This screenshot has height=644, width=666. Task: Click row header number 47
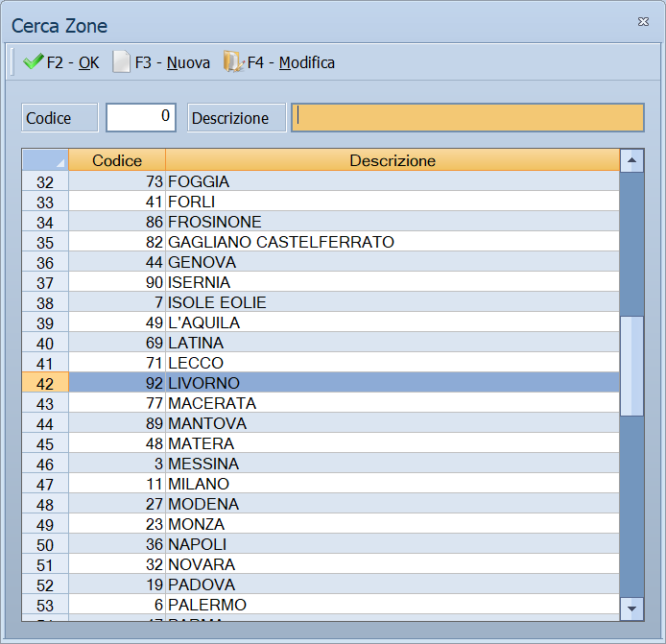pos(45,484)
